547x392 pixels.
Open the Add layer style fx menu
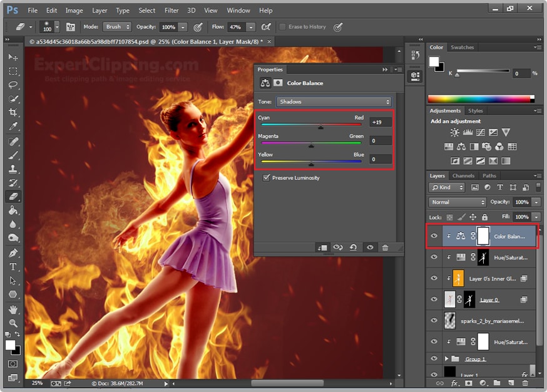[454, 383]
